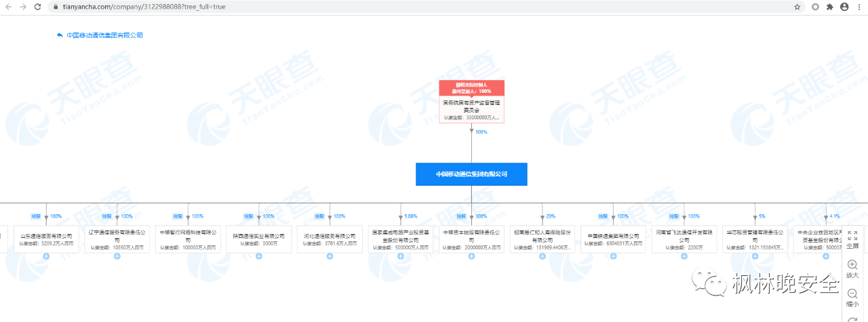Zoom in with the 放大 button
The image size is (868, 322).
tap(852, 269)
